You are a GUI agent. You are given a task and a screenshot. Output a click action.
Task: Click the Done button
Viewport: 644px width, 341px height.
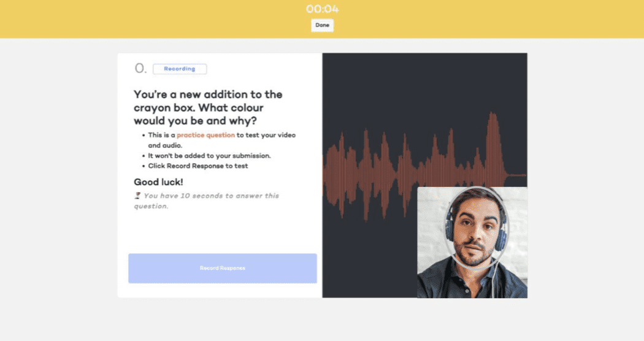pyautogui.click(x=322, y=25)
